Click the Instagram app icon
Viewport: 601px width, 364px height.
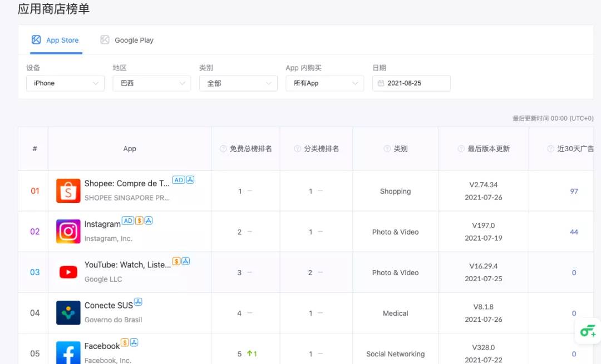tap(68, 231)
